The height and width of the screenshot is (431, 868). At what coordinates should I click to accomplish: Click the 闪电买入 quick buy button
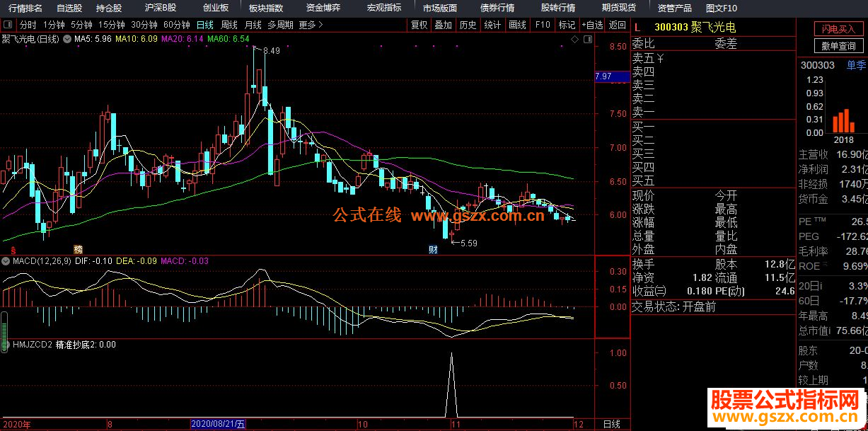[x=838, y=29]
